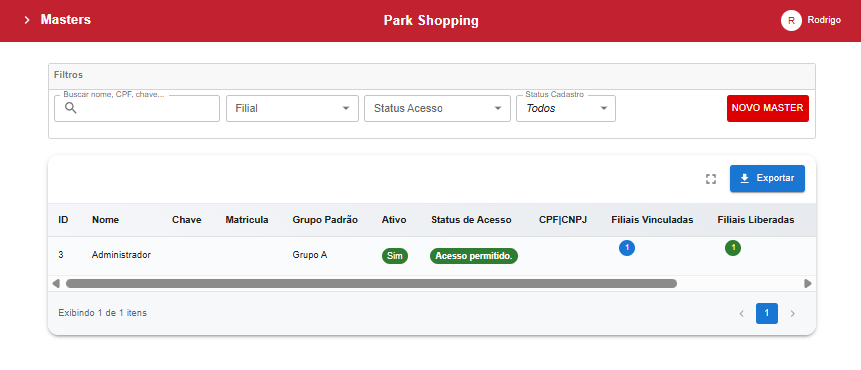Click the Filtros panel header
Image resolution: width=861 pixels, height=370 pixels.
432,76
